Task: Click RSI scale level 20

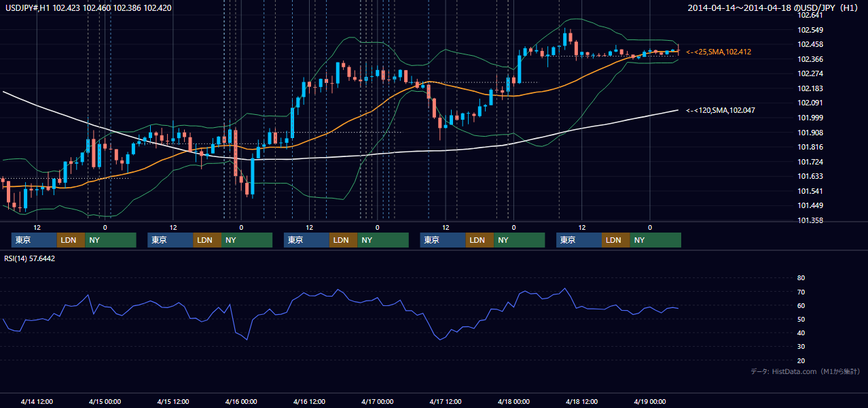Action: tap(801, 360)
